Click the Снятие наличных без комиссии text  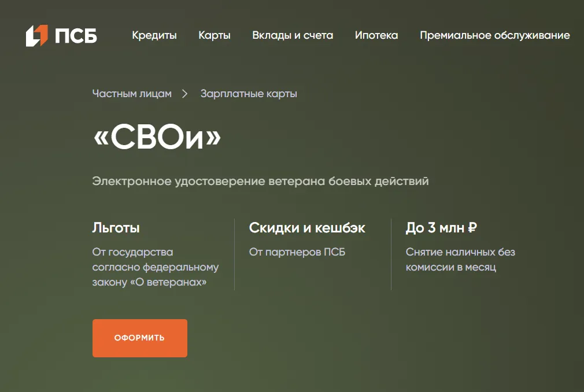[460, 260]
